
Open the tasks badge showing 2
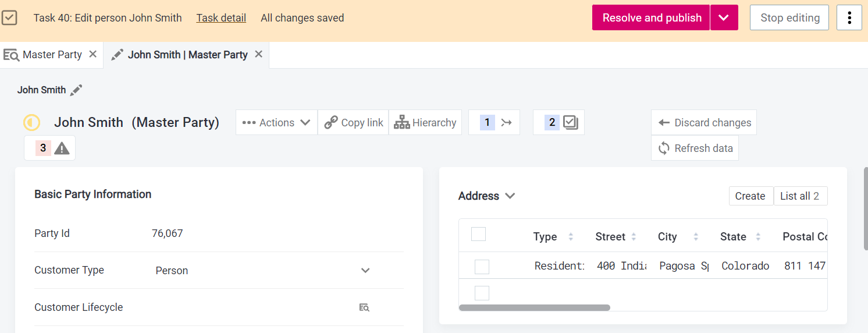558,123
